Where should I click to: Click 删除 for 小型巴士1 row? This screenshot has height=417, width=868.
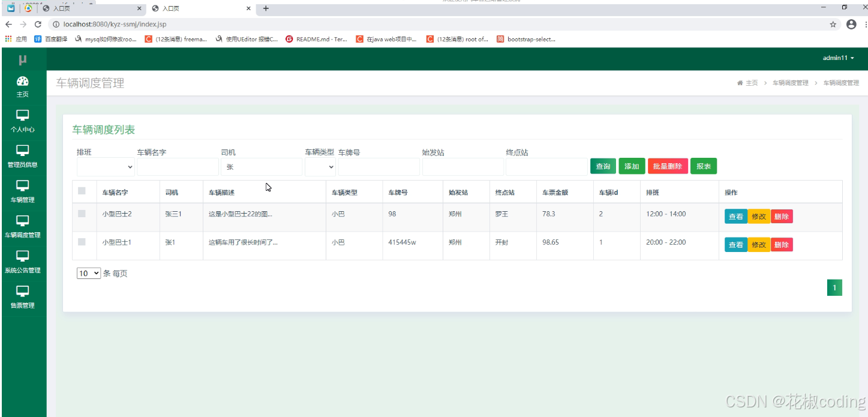[782, 245]
